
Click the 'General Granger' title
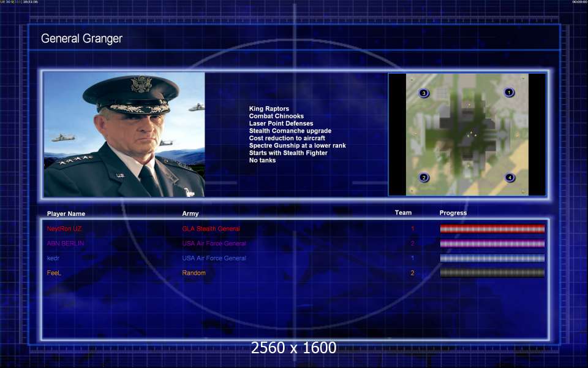(81, 39)
